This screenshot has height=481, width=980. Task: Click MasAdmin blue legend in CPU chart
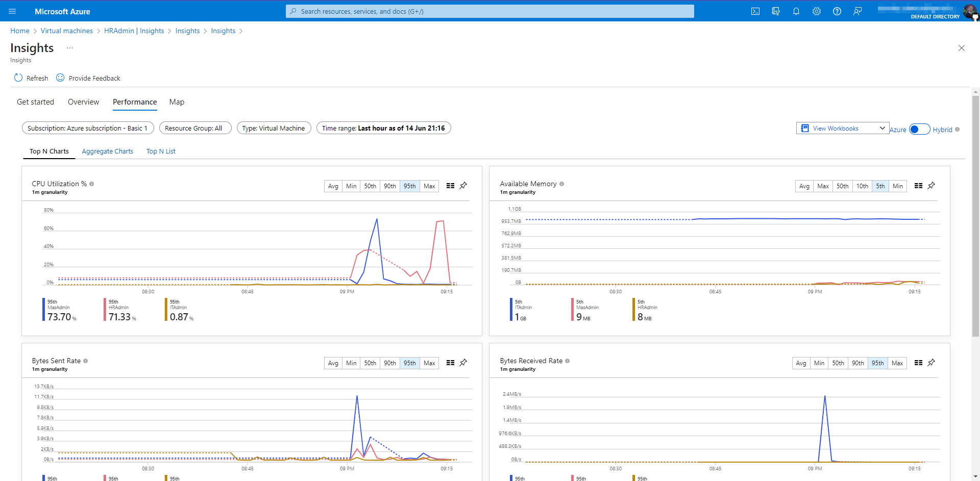(59, 310)
